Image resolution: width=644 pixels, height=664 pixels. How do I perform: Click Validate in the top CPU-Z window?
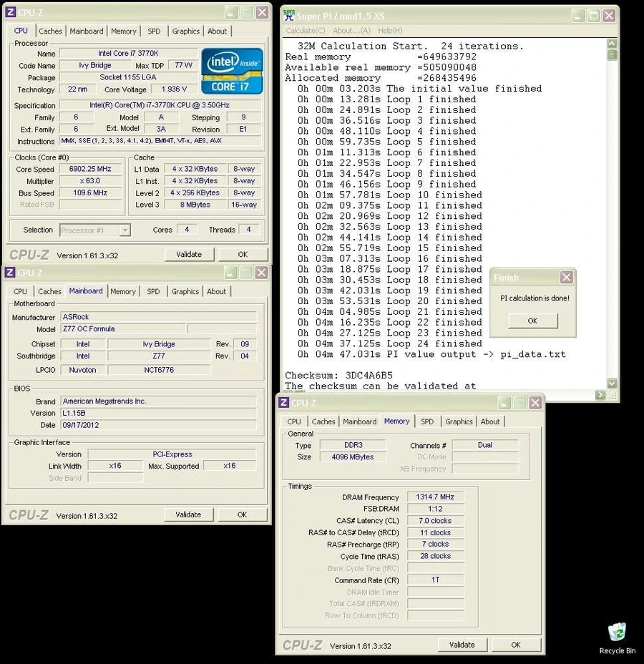(189, 255)
